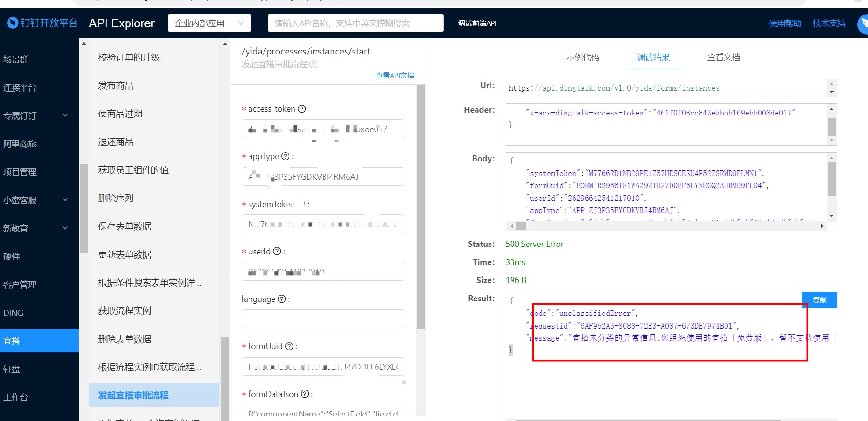The image size is (868, 421).
Task: Expand the 专属钉钉 sidebar category
Action: [x=65, y=115]
